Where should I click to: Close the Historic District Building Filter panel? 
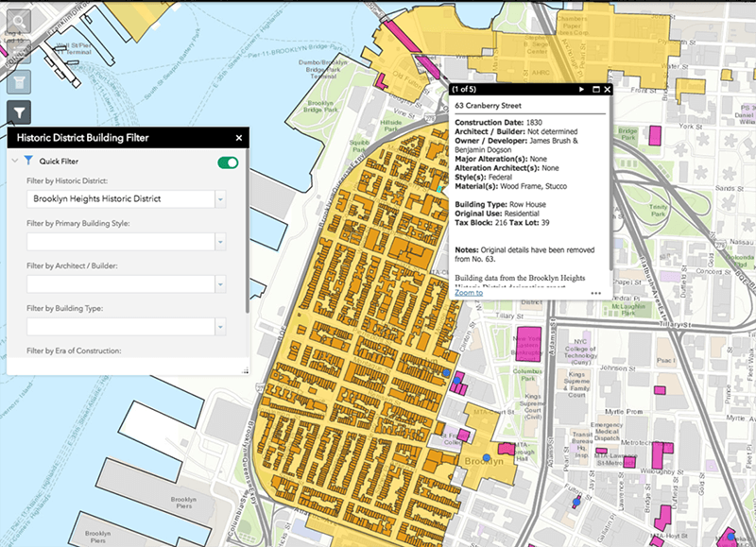click(238, 137)
